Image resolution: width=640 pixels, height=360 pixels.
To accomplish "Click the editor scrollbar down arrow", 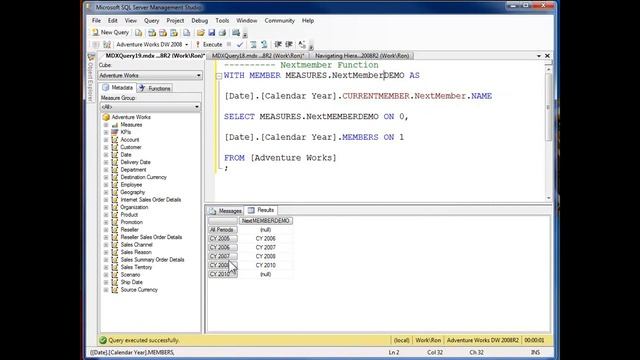I will [x=549, y=198].
